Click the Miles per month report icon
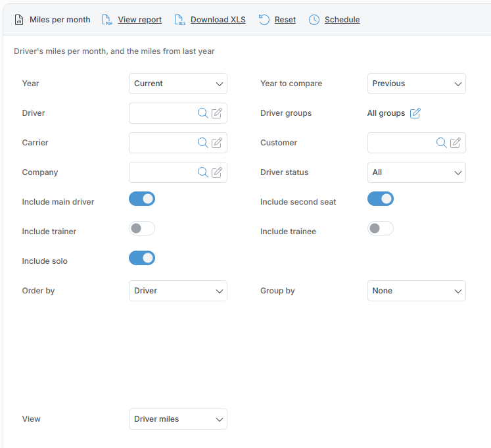Screen dimensions: 491x448 click(19, 20)
